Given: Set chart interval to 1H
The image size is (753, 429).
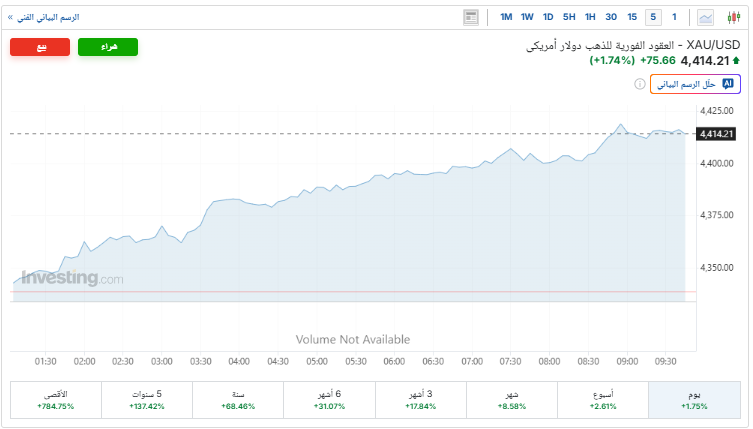Looking at the screenshot, I should pos(590,17).
